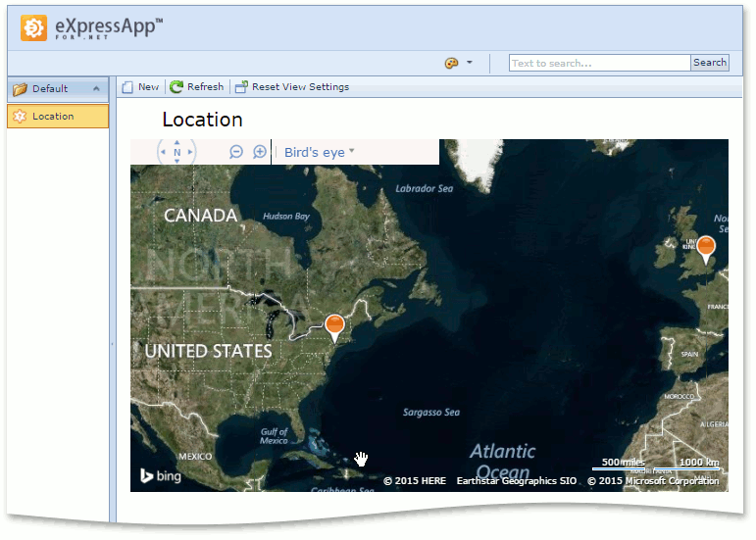Click the Location item gear icon
The height and width of the screenshot is (540, 756).
click(x=20, y=116)
